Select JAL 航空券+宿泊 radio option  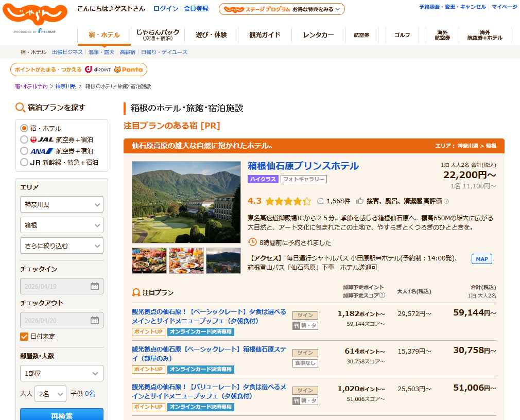pyautogui.click(x=24, y=139)
